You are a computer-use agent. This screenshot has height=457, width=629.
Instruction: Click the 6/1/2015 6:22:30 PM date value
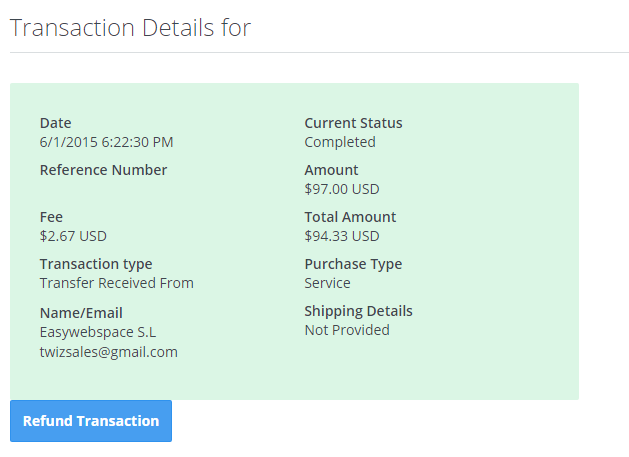[x=107, y=142]
